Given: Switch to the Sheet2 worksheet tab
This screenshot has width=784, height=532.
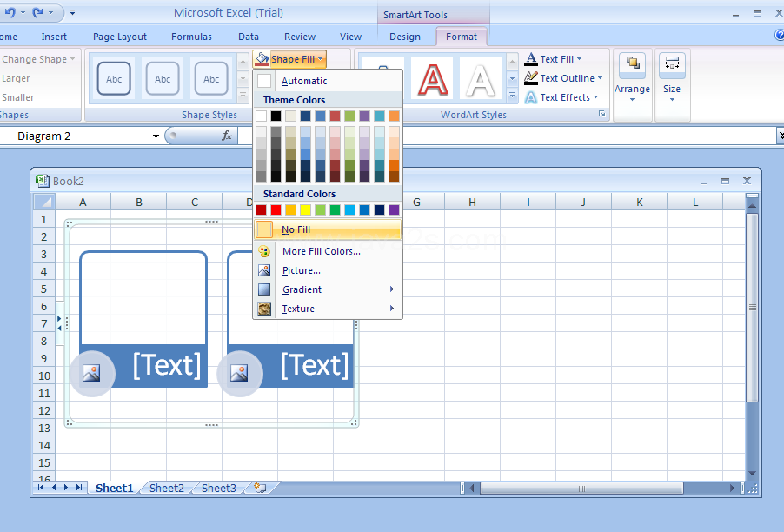Looking at the screenshot, I should point(167,488).
